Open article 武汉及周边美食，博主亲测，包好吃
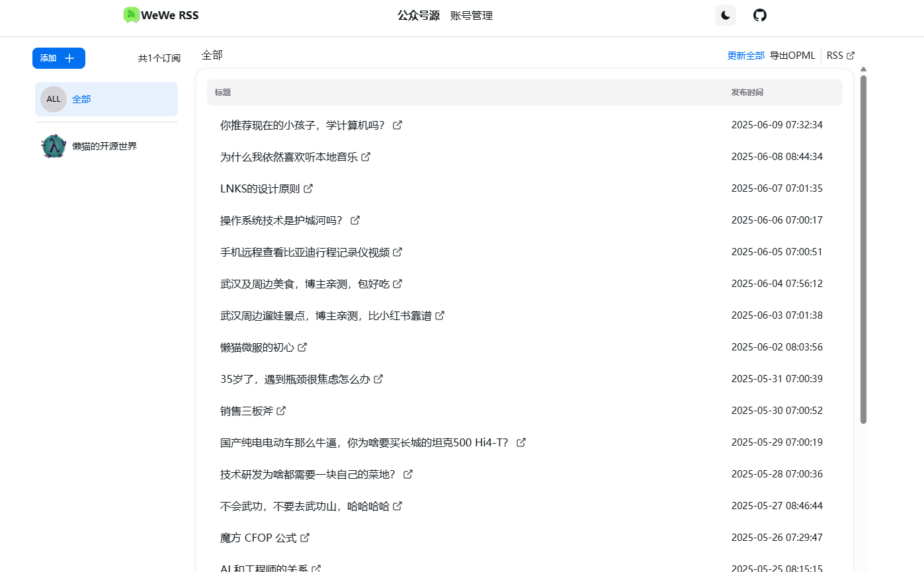 coord(305,284)
